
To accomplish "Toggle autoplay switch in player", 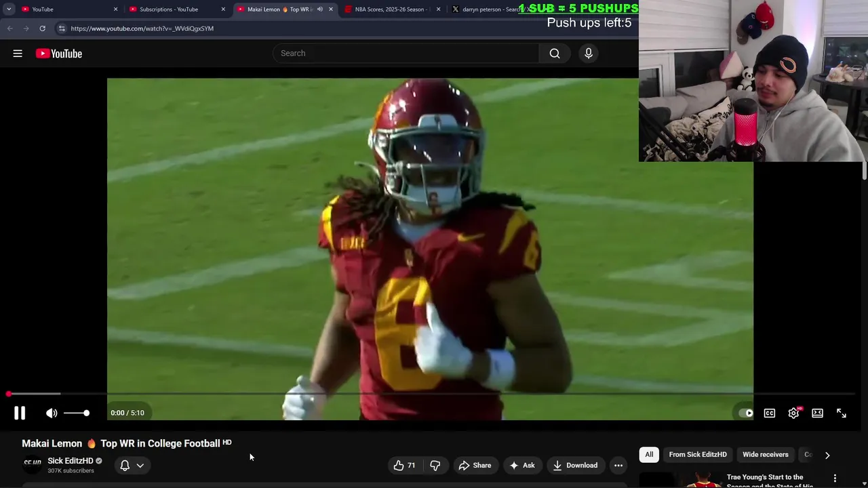I will [x=746, y=413].
